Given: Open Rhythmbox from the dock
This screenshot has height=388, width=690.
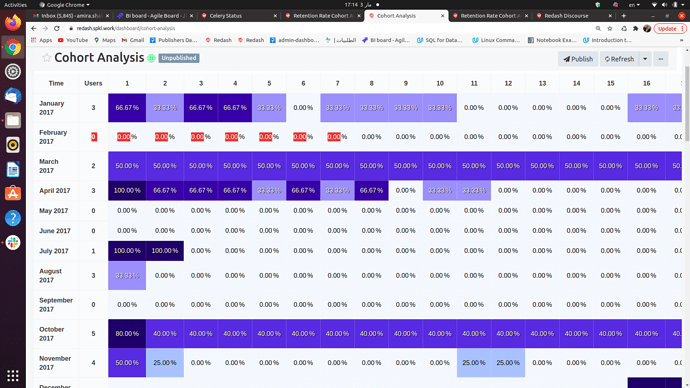Looking at the screenshot, I should point(13,145).
